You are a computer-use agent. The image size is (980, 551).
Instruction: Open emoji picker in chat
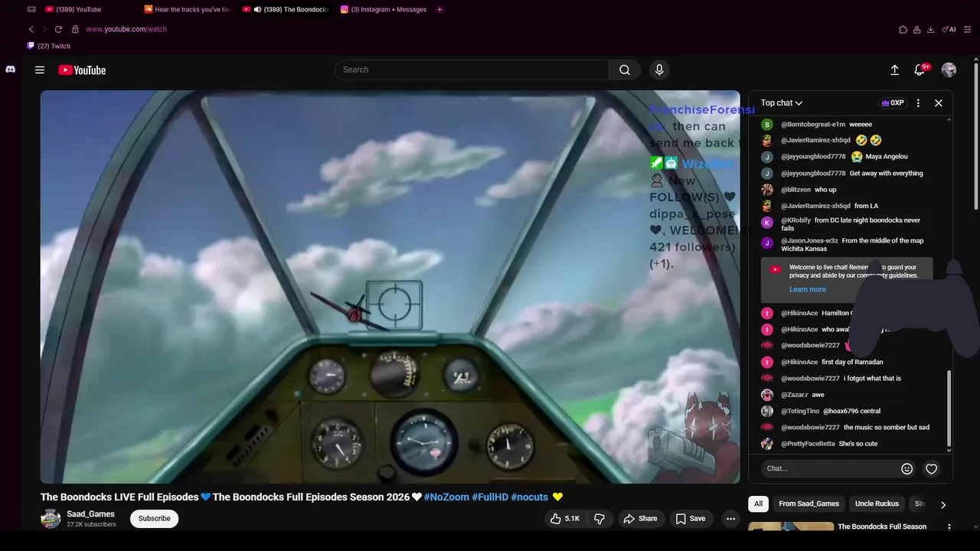pos(906,468)
